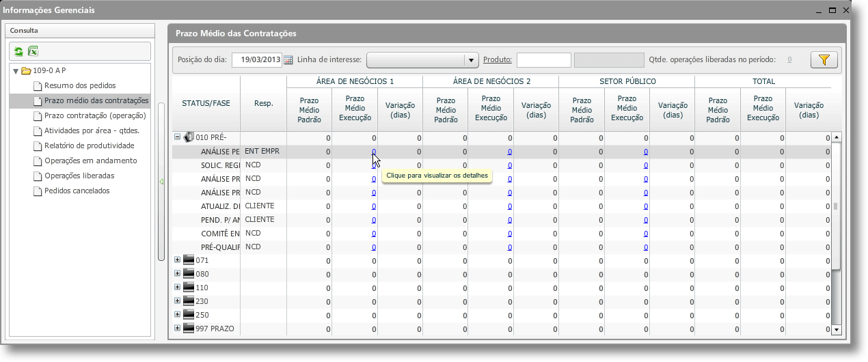This screenshot has height=362, width=868.
Task: Click the Excel export icon
Action: pos(33,51)
